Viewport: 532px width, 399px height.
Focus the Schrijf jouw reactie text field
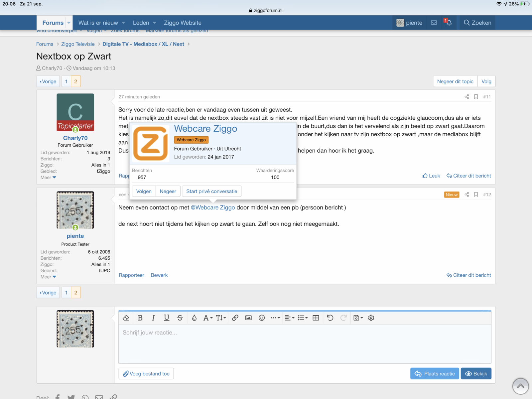point(305,344)
